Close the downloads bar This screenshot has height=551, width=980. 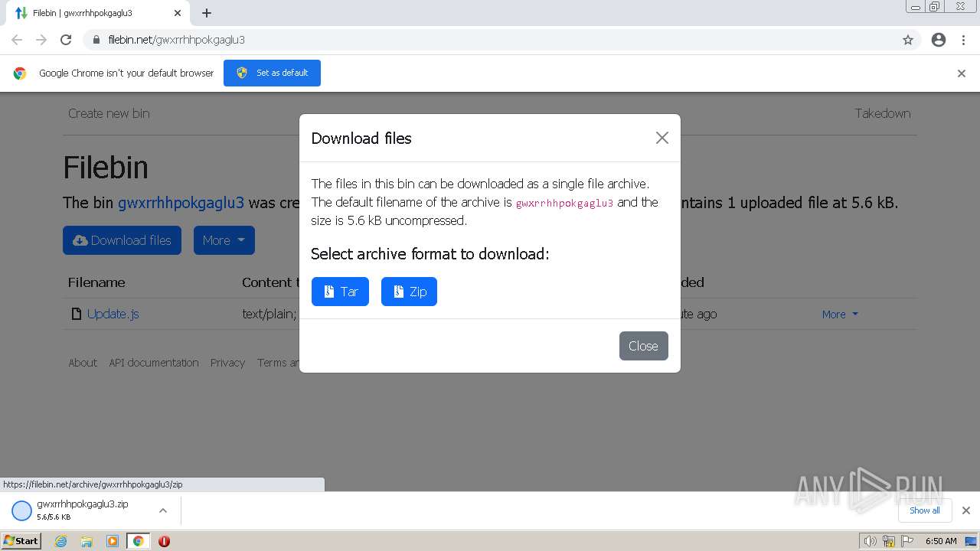(966, 510)
